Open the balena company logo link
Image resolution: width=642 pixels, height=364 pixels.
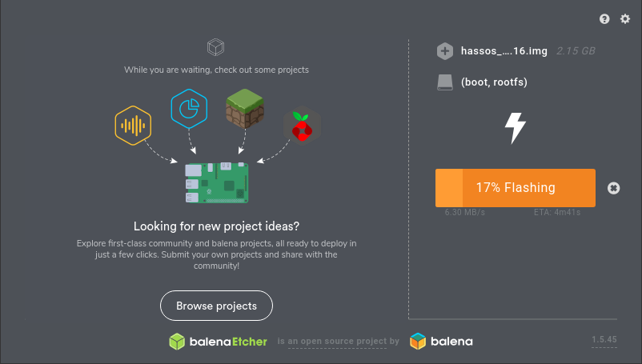coord(441,341)
